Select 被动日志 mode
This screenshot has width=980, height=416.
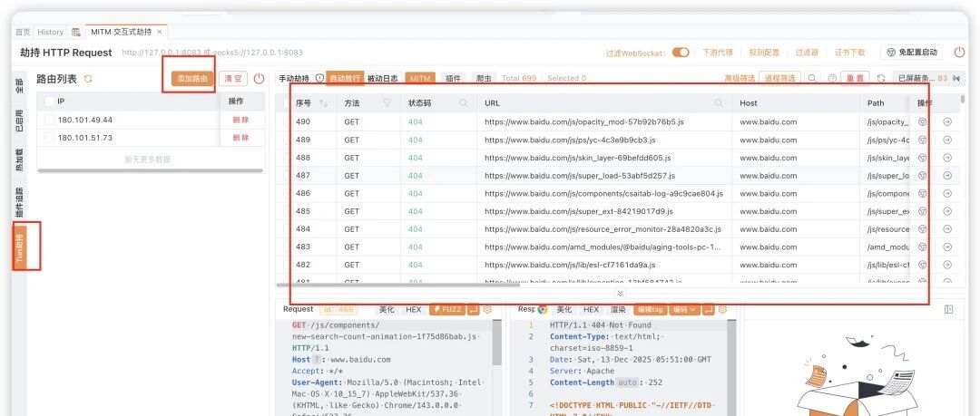383,79
